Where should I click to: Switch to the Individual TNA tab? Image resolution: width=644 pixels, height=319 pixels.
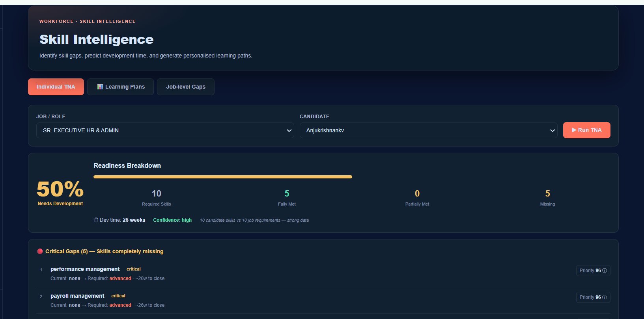(x=56, y=87)
